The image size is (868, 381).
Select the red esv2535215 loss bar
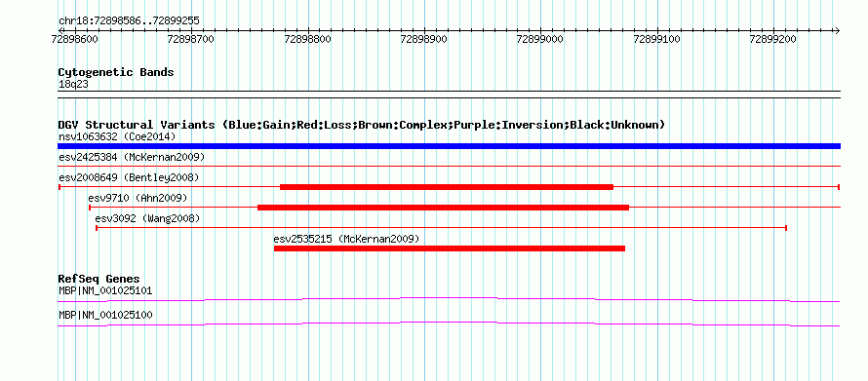(x=450, y=248)
